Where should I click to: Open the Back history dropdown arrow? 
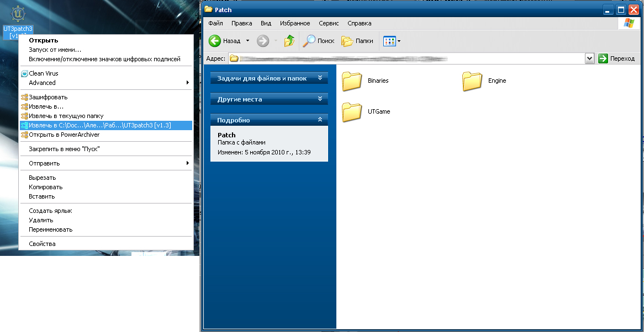click(x=247, y=41)
